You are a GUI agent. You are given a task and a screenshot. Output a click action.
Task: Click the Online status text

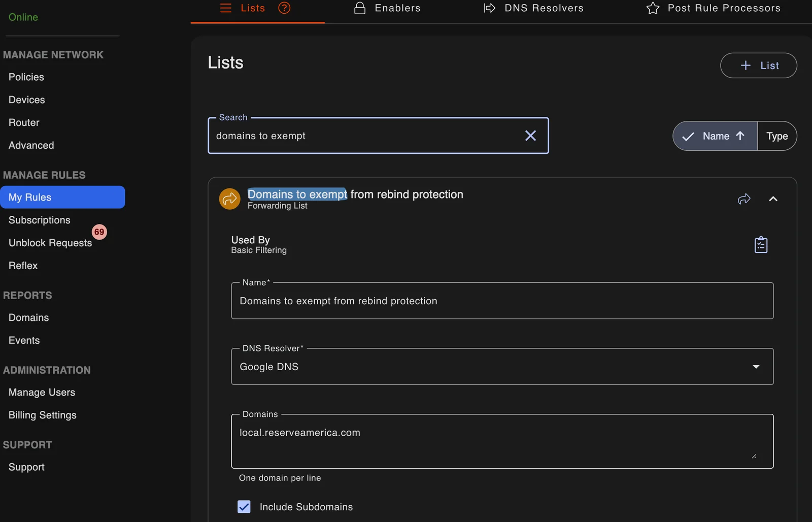coord(23,17)
